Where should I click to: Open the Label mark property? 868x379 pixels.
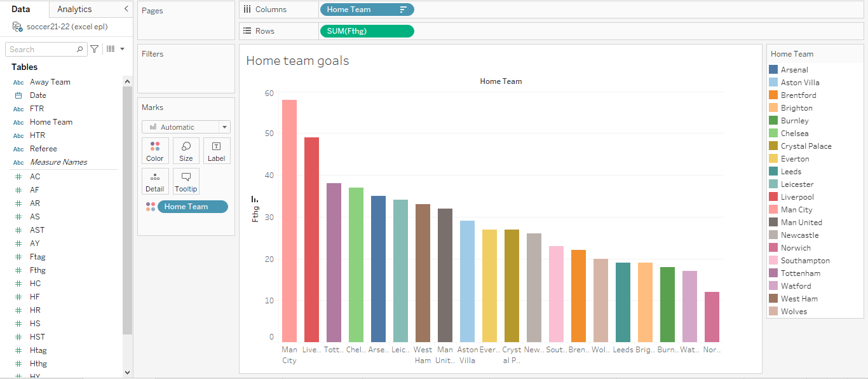point(217,151)
